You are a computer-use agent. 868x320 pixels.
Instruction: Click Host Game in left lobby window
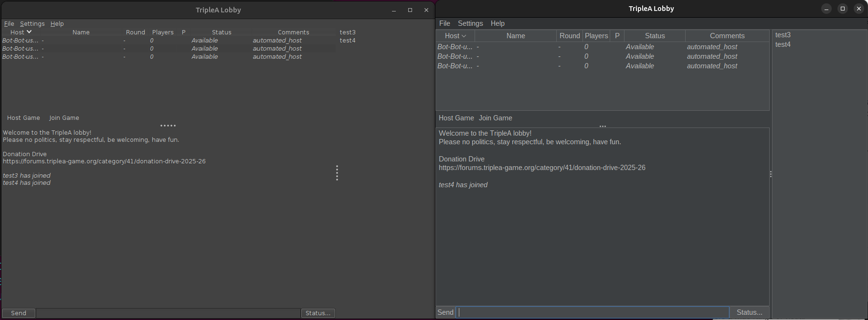pyautogui.click(x=23, y=117)
